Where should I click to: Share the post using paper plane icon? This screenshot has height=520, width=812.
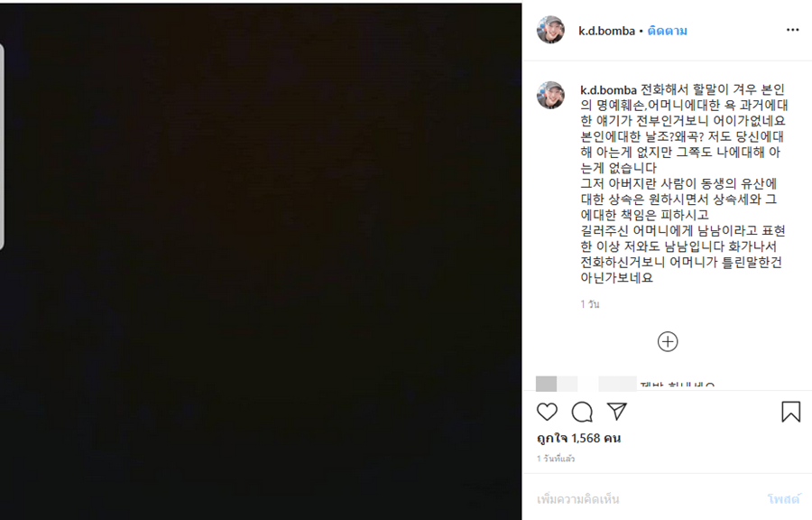tap(617, 412)
